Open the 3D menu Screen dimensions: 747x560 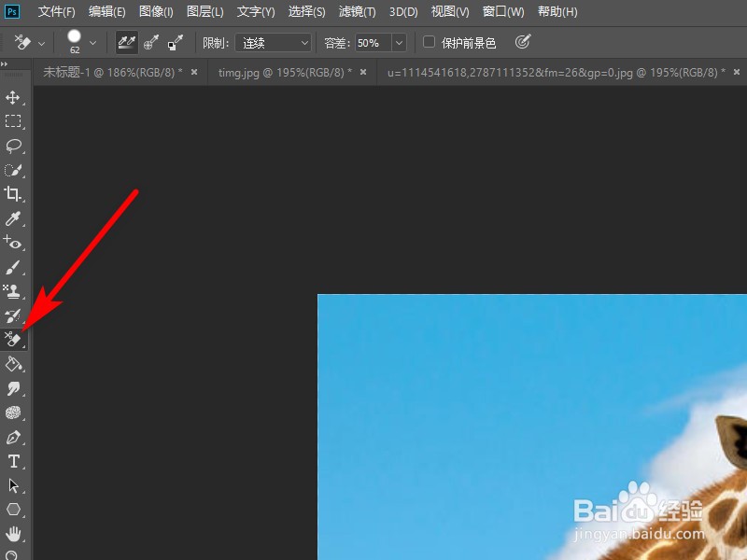402,11
